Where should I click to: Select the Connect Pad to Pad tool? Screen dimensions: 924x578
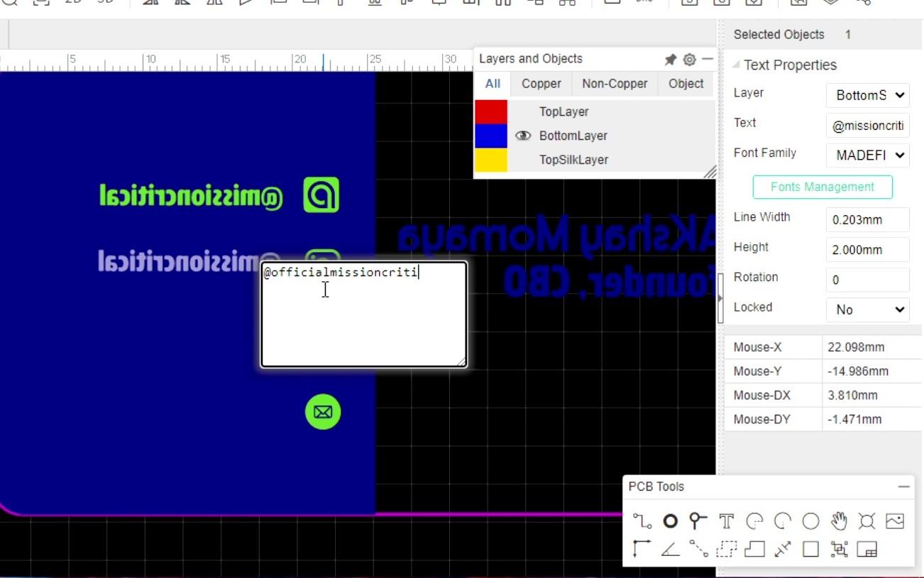[x=698, y=549]
